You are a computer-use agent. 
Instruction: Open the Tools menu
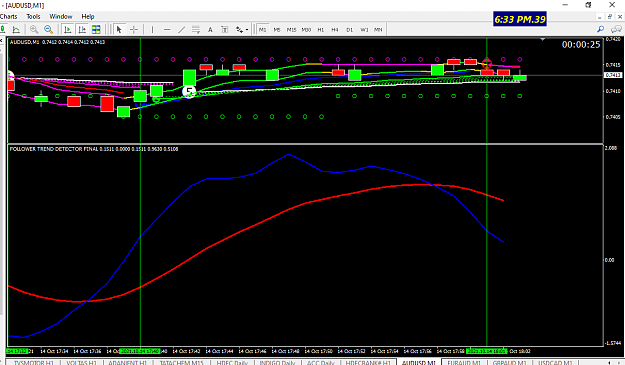point(33,16)
